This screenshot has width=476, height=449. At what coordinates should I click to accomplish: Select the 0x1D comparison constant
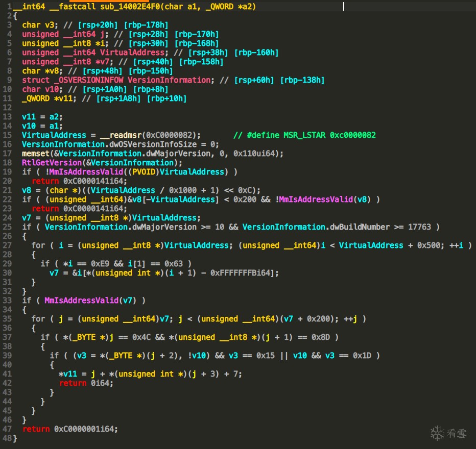pos(362,355)
